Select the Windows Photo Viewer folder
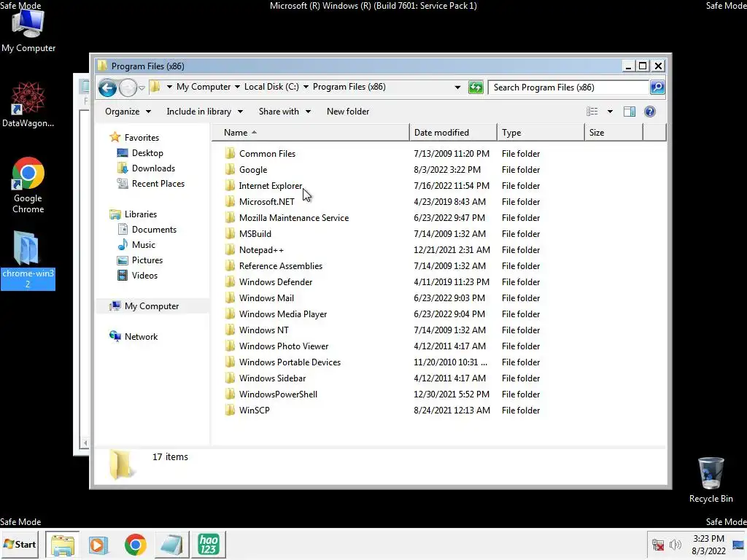Image resolution: width=747 pixels, height=560 pixels. [284, 346]
